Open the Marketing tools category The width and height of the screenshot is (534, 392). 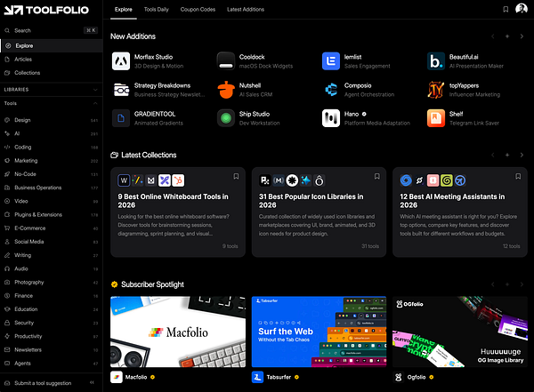tap(52, 161)
